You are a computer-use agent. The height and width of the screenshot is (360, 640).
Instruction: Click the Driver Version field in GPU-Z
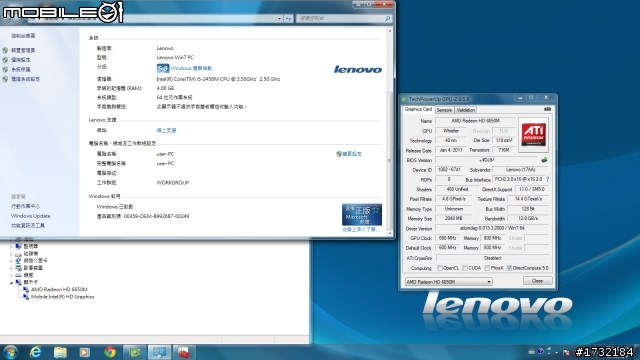click(492, 228)
